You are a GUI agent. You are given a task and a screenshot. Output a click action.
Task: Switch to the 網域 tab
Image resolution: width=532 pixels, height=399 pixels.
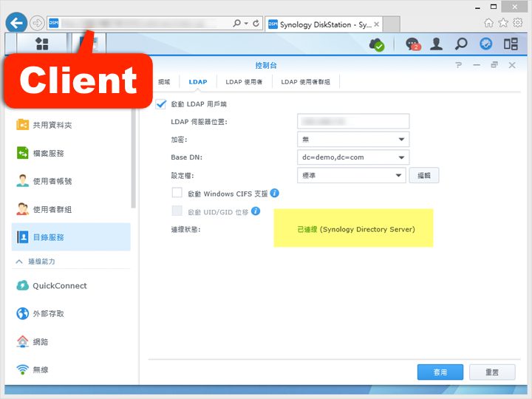[164, 82]
